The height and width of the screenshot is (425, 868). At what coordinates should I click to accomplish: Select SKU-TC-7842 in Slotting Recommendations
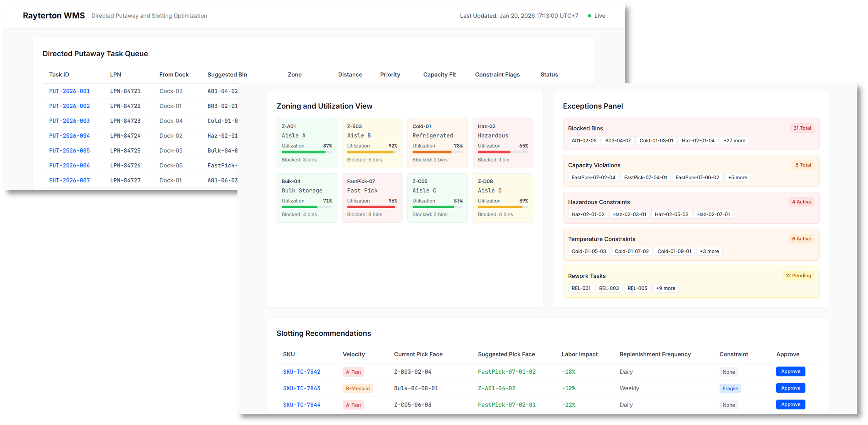(x=302, y=372)
